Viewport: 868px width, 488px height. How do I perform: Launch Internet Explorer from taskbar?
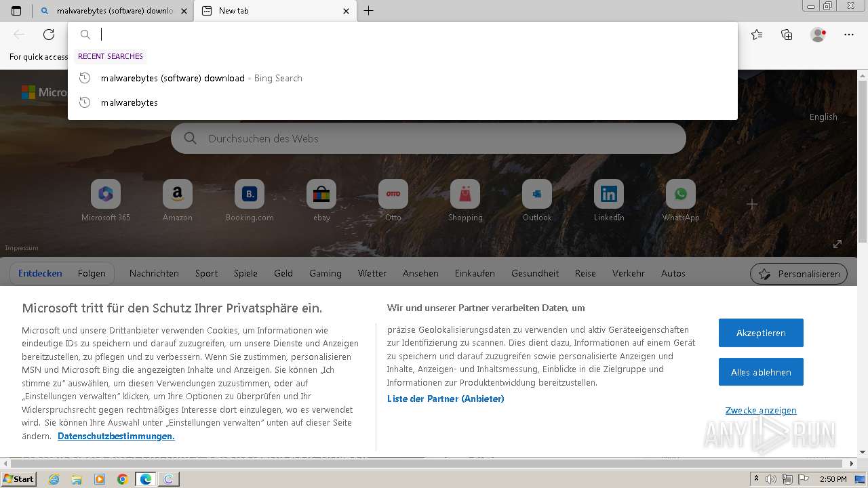pos(54,479)
